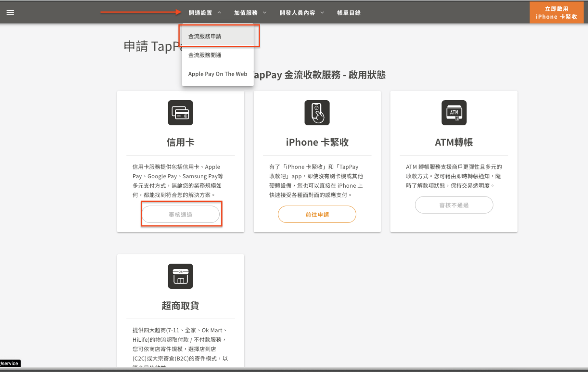Select the ATM machine icon on ATM轉帳 card
Image resolution: width=588 pixels, height=372 pixels.
tap(453, 112)
